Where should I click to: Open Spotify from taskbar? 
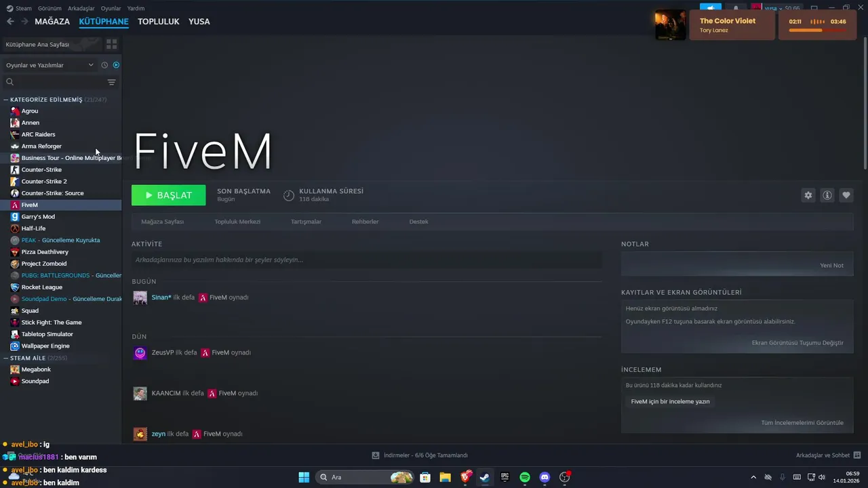click(x=525, y=477)
